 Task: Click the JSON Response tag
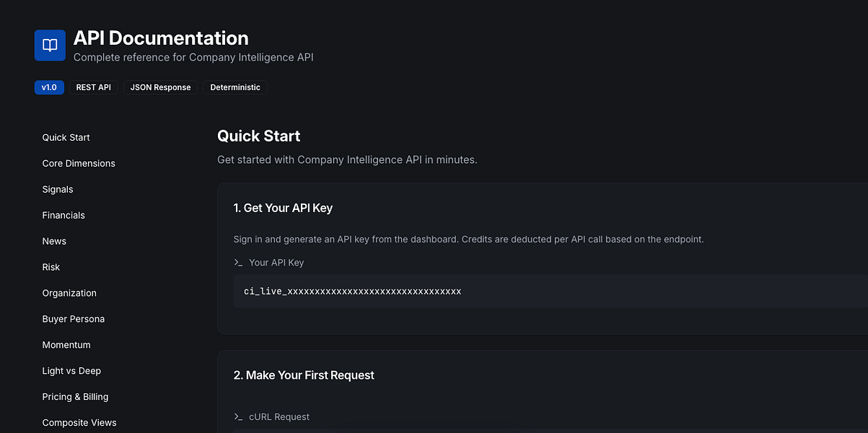tap(160, 87)
